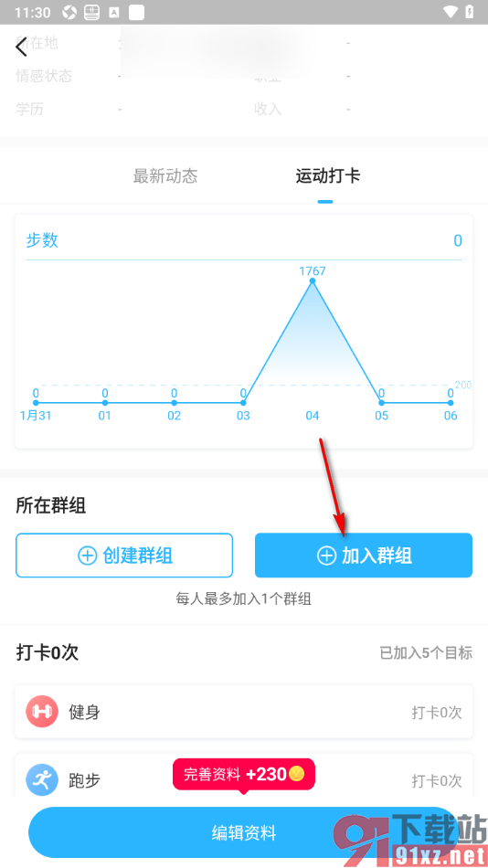Select the 03 date chart point

[243, 403]
